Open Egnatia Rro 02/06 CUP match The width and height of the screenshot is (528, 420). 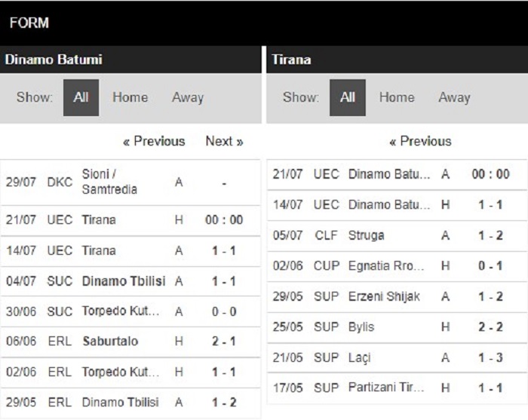click(x=397, y=266)
